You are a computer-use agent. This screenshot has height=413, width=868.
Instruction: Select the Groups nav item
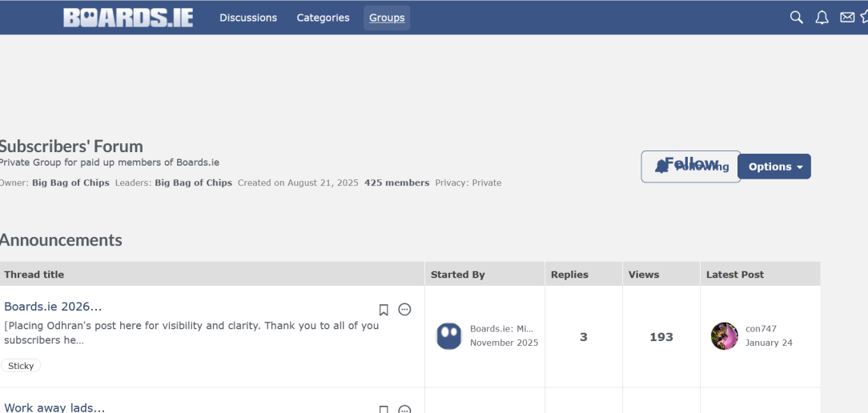(x=387, y=18)
